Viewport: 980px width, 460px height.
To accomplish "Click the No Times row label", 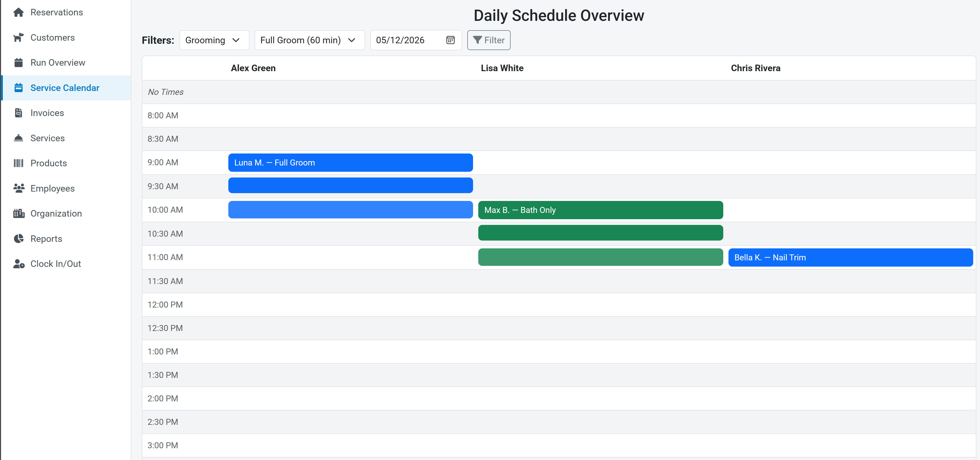I will tap(166, 92).
